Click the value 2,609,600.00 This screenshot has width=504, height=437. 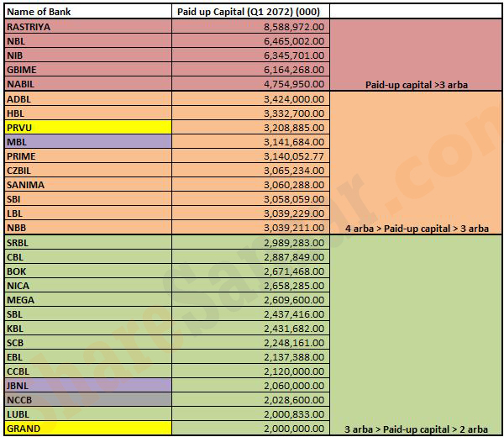click(294, 300)
